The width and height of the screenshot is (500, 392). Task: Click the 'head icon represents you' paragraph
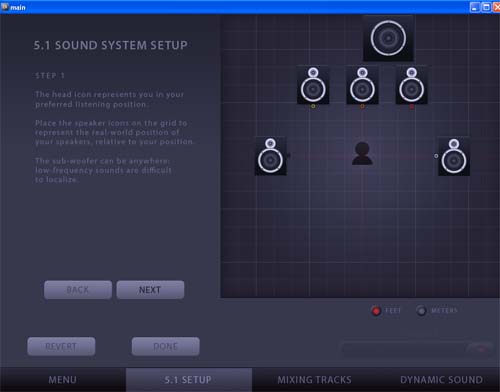[x=109, y=99]
